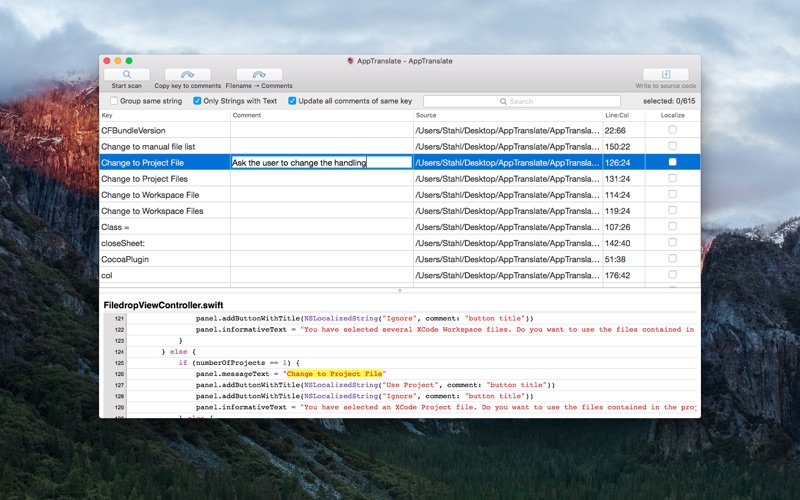Click Write to source code button
The width and height of the screenshot is (800, 500).
[x=665, y=74]
